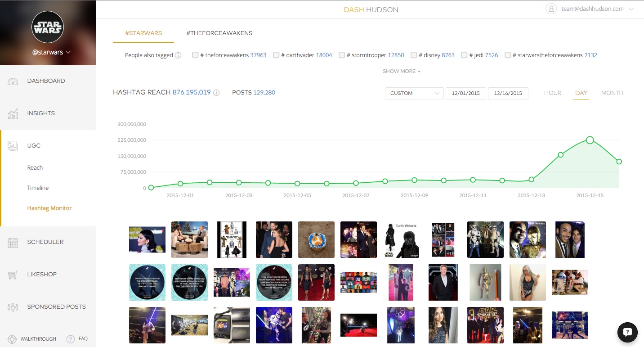The height and width of the screenshot is (347, 644).
Task: Click hashtag reach value 876,195,019
Action: click(192, 92)
